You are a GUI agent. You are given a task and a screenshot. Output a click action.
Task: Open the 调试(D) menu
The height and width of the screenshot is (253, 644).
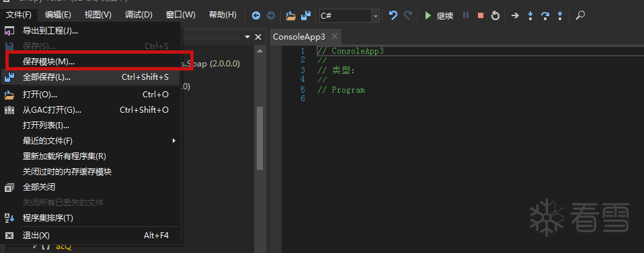[x=138, y=15]
